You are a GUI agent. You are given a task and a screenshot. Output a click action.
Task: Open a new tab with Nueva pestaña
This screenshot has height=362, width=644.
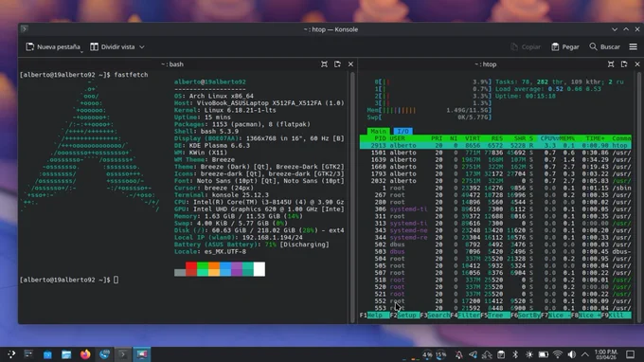pyautogui.click(x=53, y=46)
